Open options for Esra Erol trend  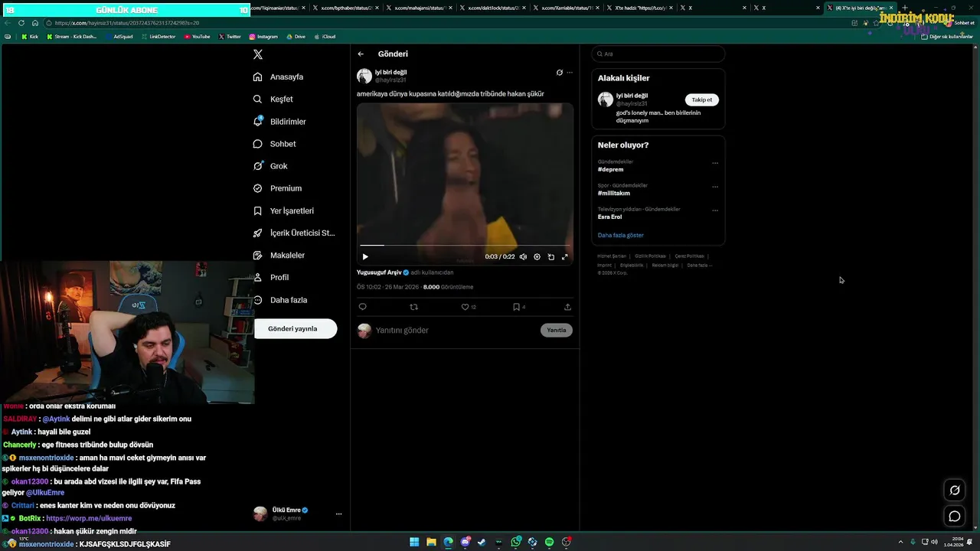715,210
